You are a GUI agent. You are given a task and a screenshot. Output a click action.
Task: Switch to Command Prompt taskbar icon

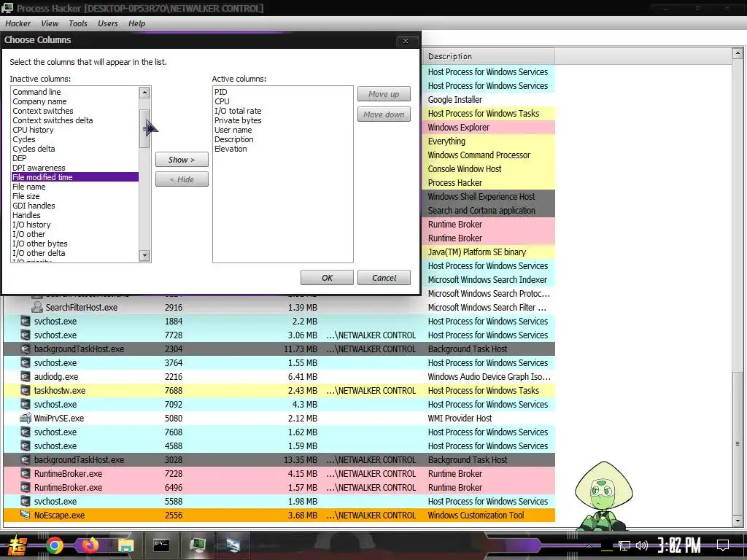161,545
